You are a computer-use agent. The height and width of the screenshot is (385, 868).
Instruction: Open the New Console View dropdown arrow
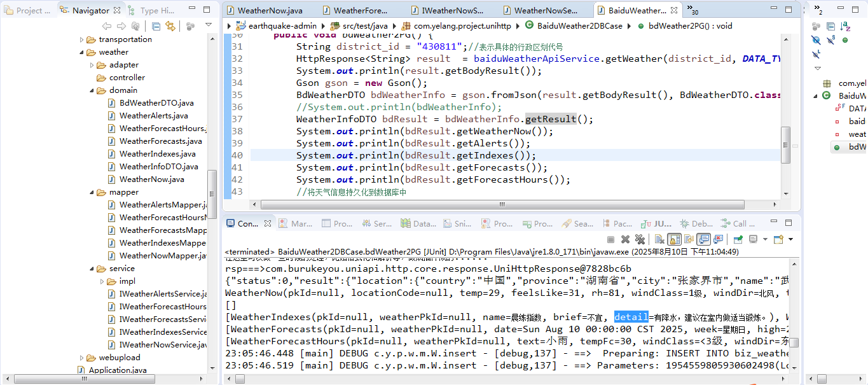point(790,239)
